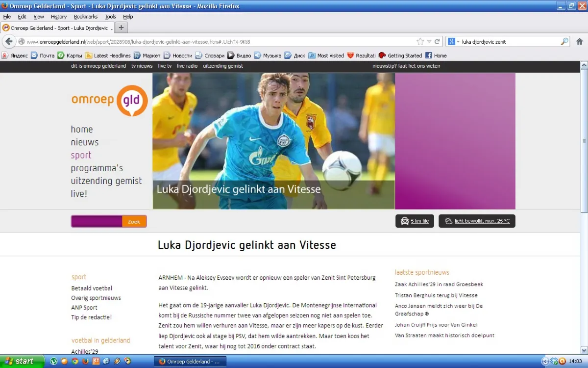This screenshot has height=368, width=588.
Task: Launch Firefox from the quick launch bar
Action: click(85, 361)
